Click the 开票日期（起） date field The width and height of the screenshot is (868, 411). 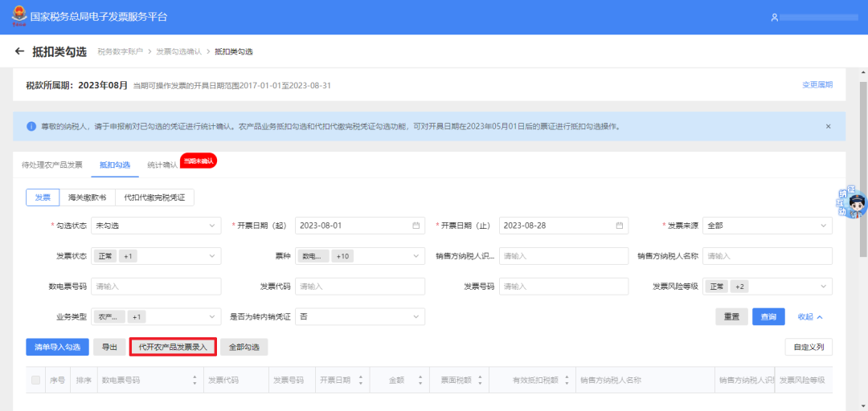[x=360, y=226]
